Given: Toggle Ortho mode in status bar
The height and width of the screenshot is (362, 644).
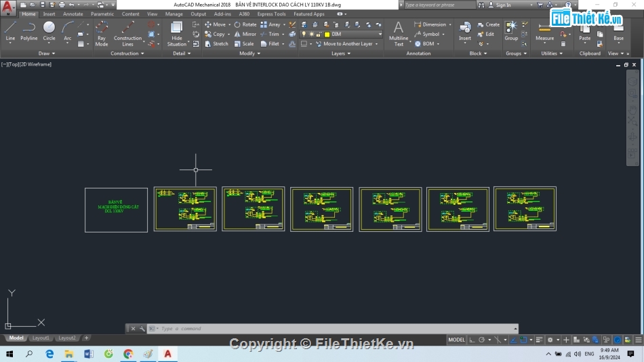Looking at the screenshot, I should [x=472, y=340].
